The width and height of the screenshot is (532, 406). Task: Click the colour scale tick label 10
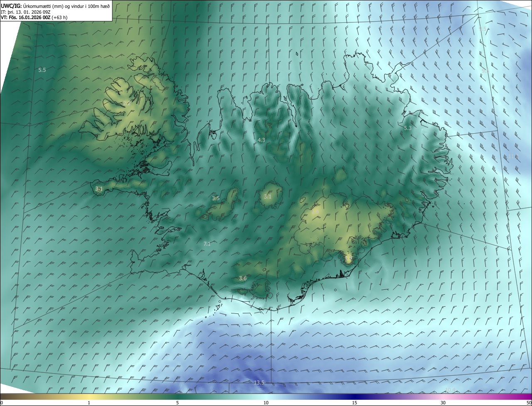click(x=266, y=403)
